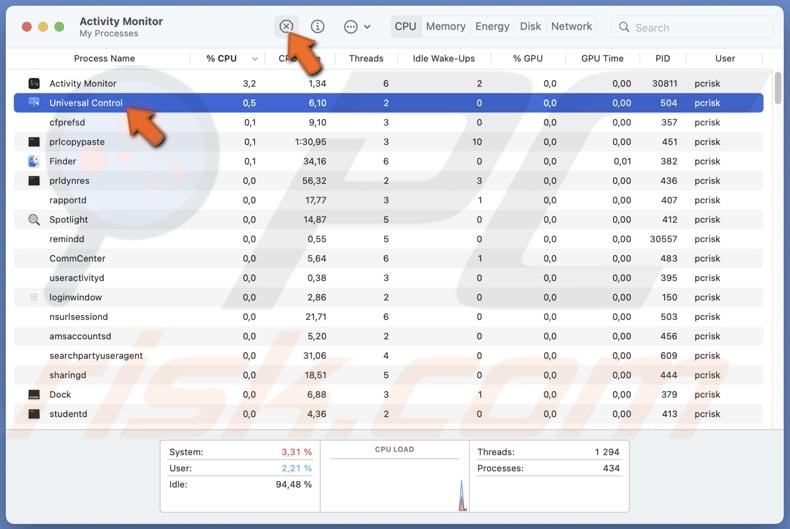Click the stop process toolbar icon
The height and width of the screenshot is (529, 790).
286,26
